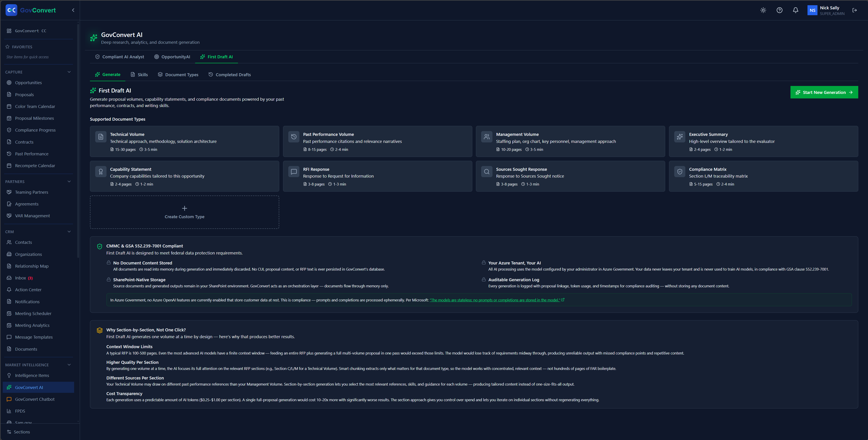Collapse the CAPTURE sidebar section

(69, 72)
